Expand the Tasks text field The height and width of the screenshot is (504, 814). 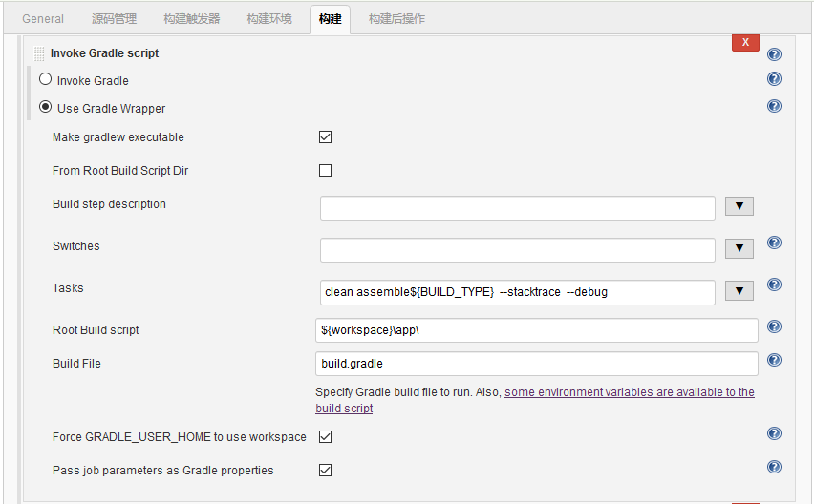point(739,291)
